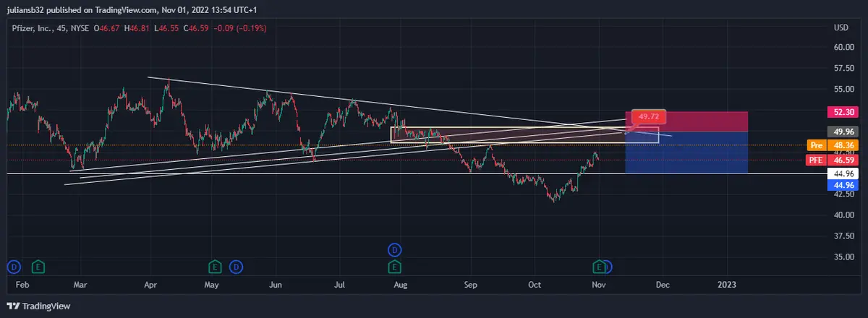Click the earnings marker near May
Image resolution: width=868 pixels, height=318 pixels.
(214, 267)
